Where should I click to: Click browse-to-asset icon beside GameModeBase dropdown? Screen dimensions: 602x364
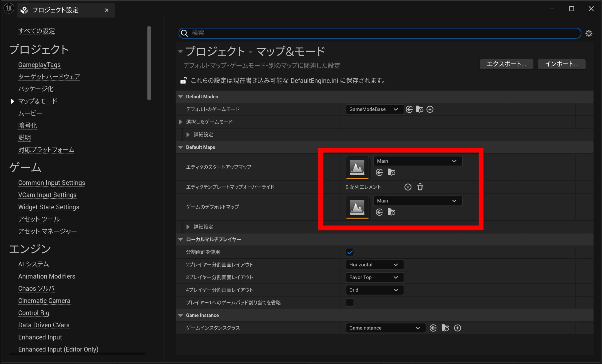pyautogui.click(x=419, y=109)
